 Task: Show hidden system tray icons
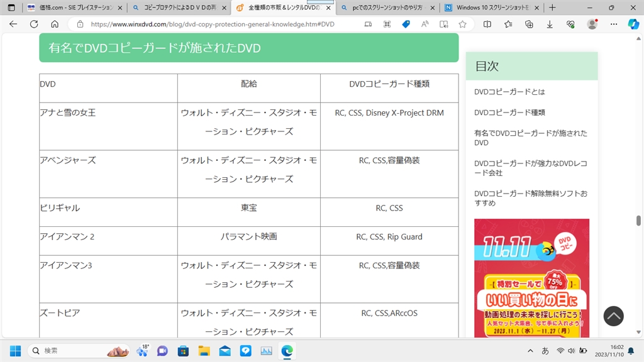[x=530, y=351]
